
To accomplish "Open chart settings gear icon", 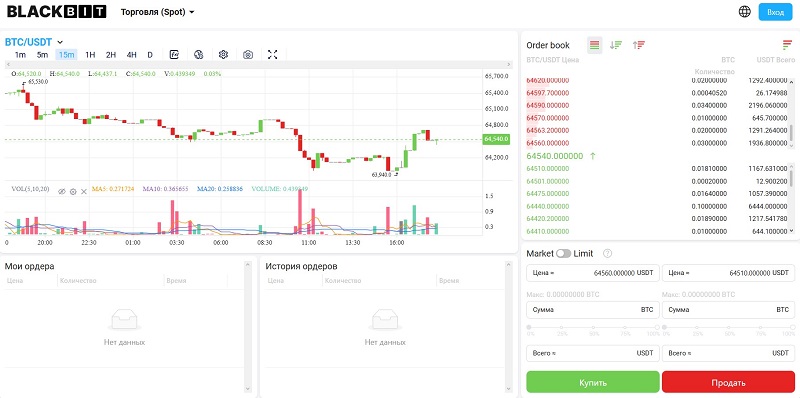I will pos(223,55).
